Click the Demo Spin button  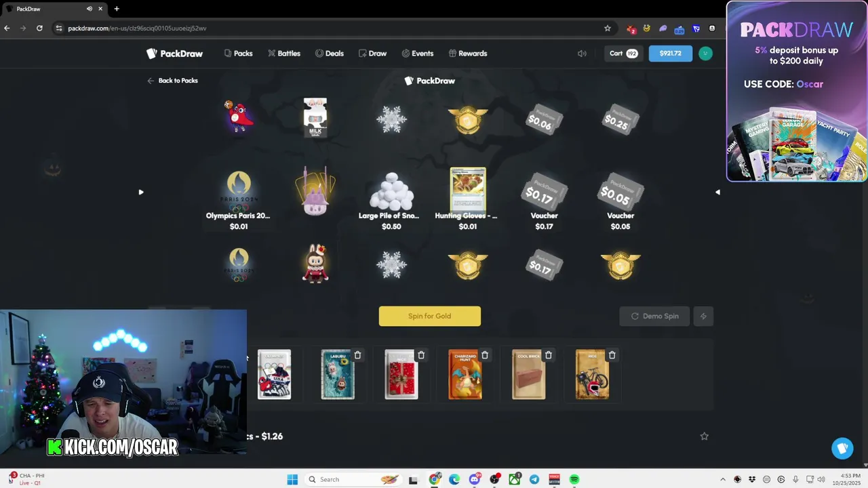654,316
